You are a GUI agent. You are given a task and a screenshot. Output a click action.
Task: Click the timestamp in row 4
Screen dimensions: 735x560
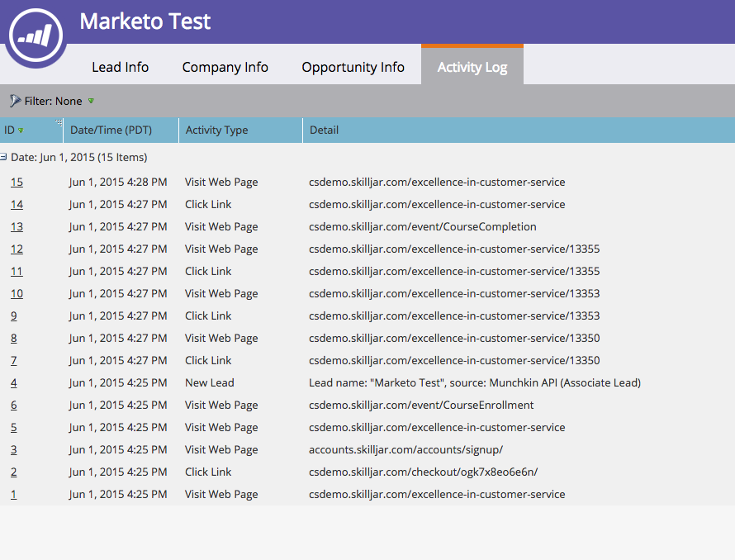[x=117, y=382]
